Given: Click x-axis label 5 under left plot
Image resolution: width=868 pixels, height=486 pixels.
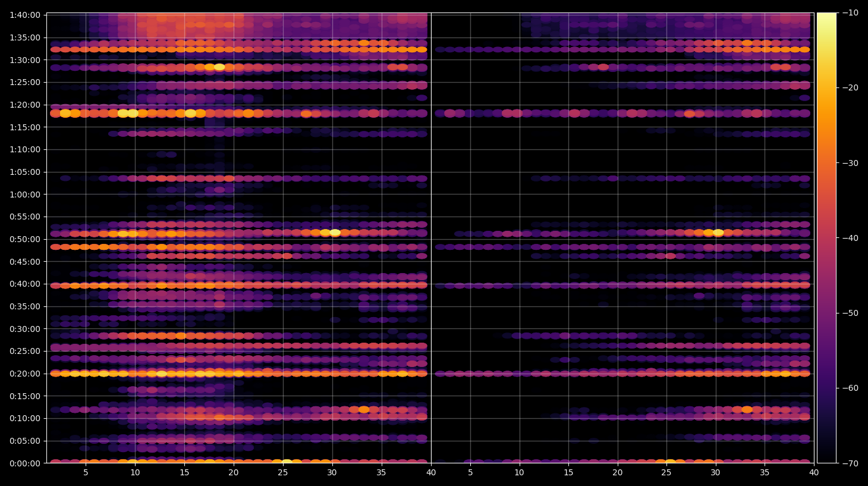Looking at the screenshot, I should click(x=86, y=473).
